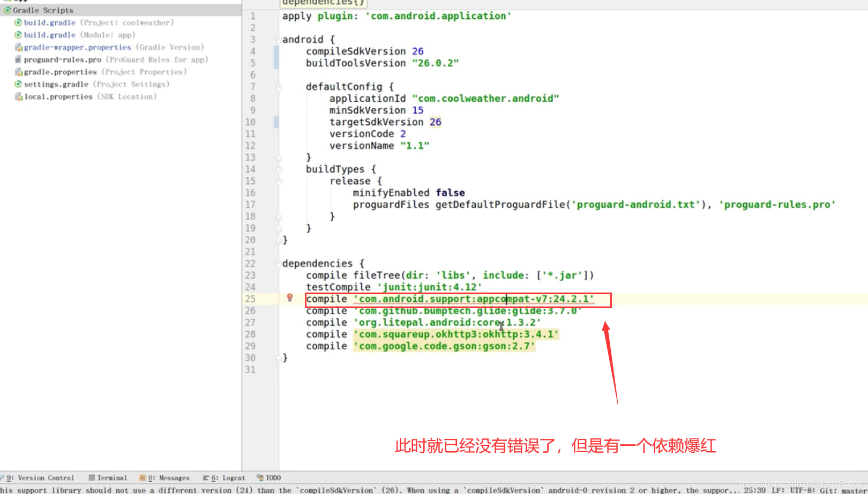Collapse the dependencies block fold marker
Image resolution: width=868 pixels, height=494 pixels.
click(x=279, y=264)
